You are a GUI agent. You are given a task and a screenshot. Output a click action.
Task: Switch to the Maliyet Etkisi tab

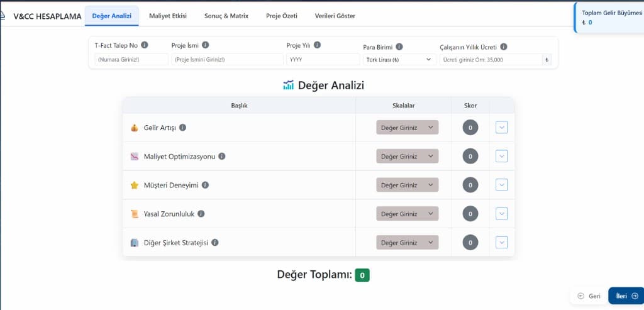point(167,16)
